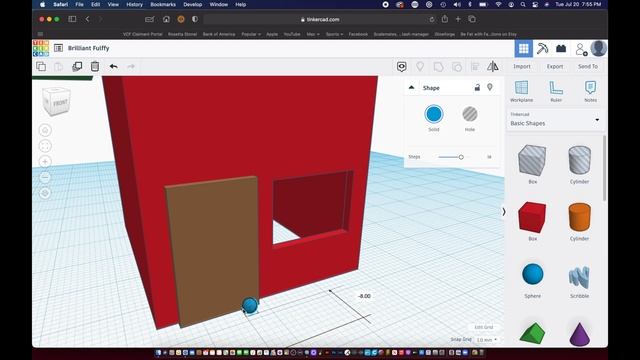Select the Notes tool
The image size is (640, 360).
tap(590, 91)
